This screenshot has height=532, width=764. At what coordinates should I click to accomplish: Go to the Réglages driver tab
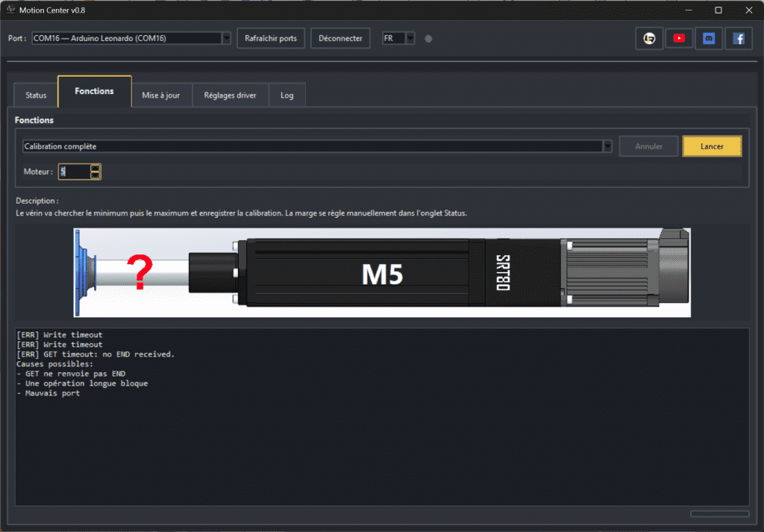[230, 96]
